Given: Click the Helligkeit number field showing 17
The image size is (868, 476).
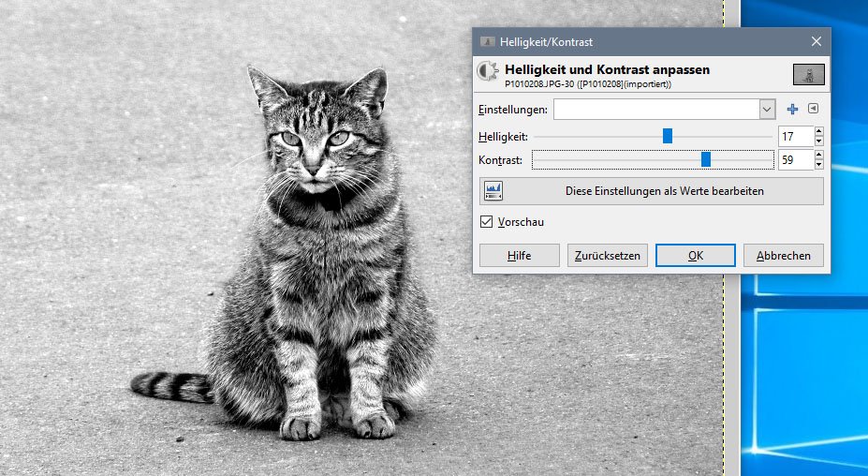Looking at the screenshot, I should (x=795, y=137).
